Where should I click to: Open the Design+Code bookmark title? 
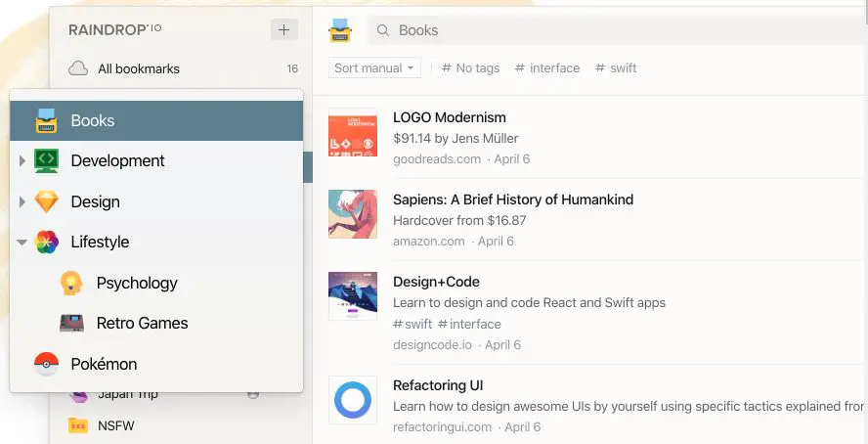pos(436,282)
